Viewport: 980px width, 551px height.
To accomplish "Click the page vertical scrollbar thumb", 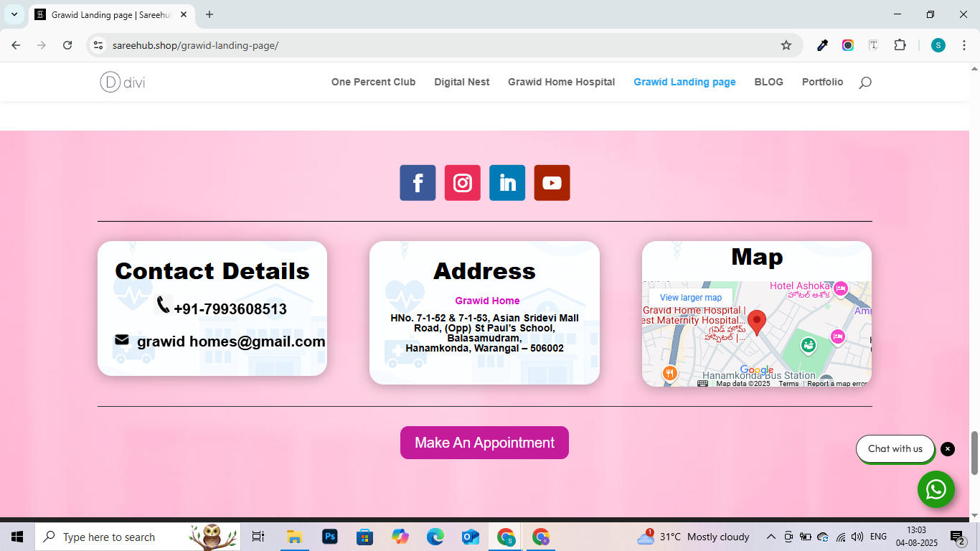I will pyautogui.click(x=974, y=453).
